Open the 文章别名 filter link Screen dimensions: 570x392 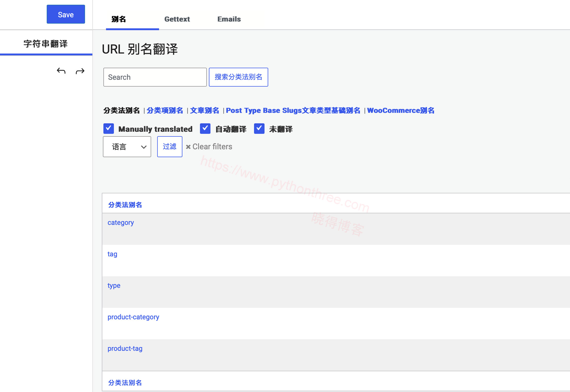click(x=205, y=110)
